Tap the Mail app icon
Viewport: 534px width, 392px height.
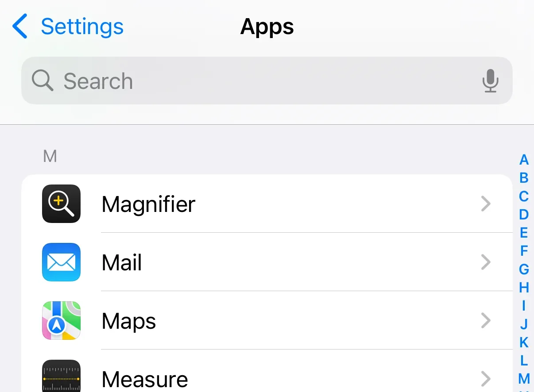coord(61,262)
